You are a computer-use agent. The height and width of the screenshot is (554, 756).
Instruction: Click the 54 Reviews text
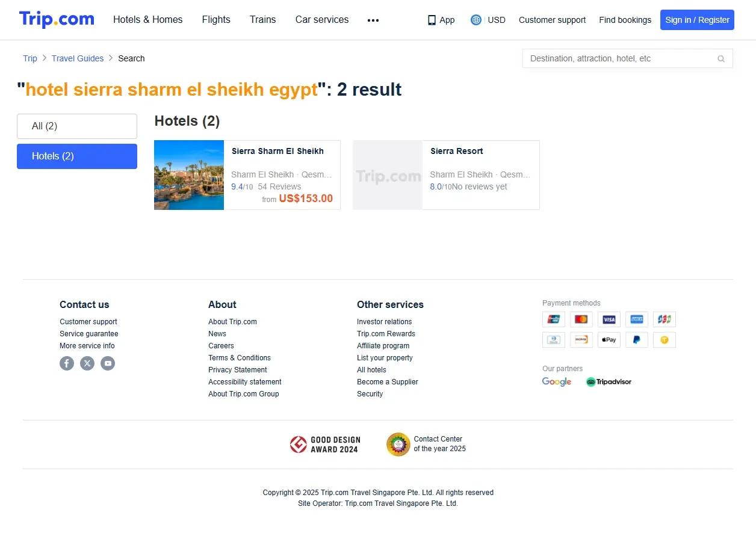tap(279, 186)
